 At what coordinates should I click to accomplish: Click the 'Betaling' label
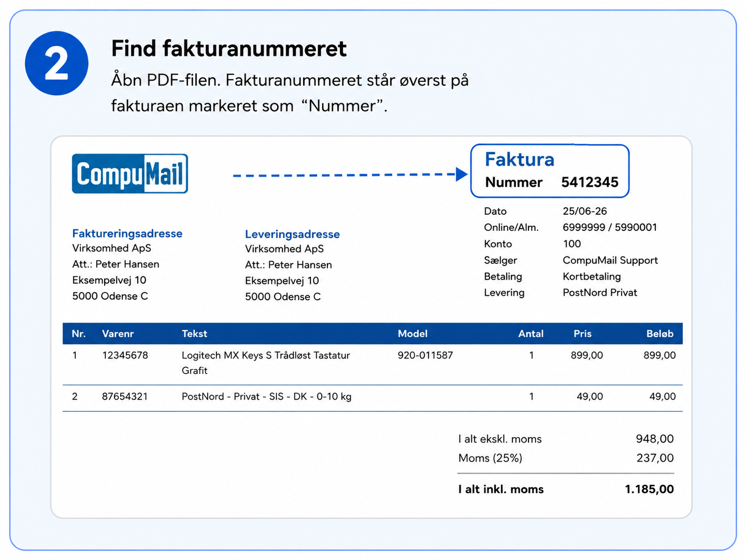503,277
